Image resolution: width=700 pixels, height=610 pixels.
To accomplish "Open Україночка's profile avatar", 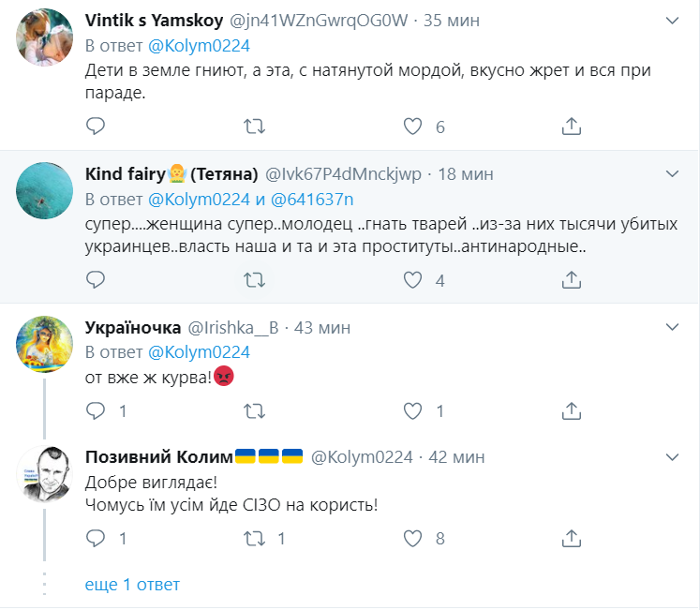I will 46,344.
